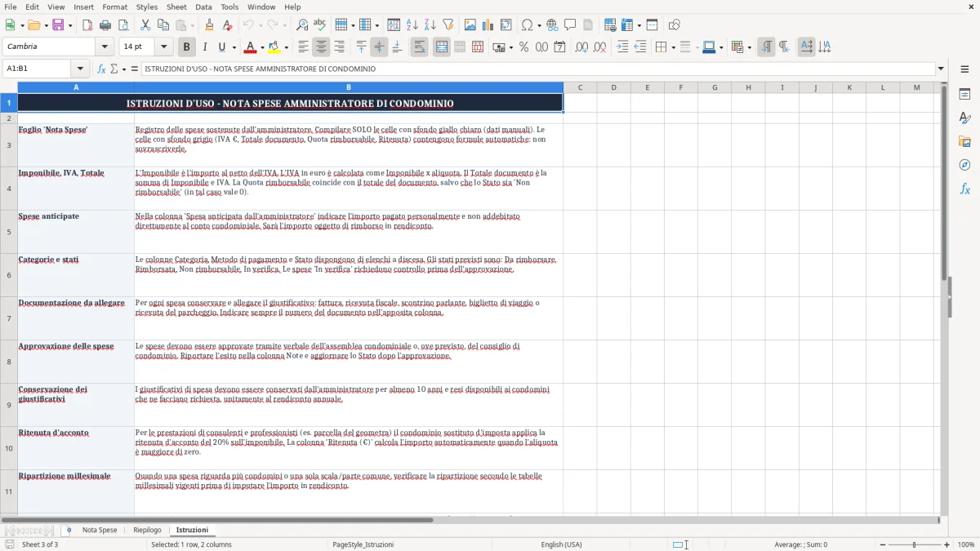Click the Split Window icon

point(653,25)
